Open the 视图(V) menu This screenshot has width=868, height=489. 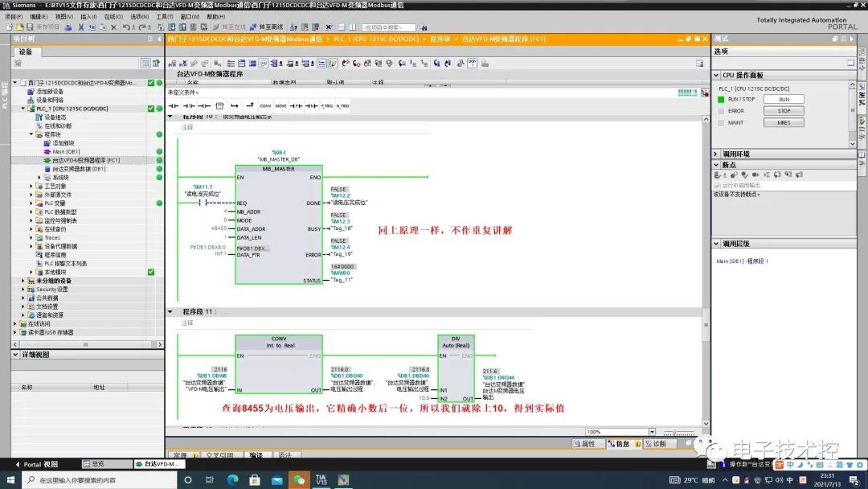click(x=64, y=17)
